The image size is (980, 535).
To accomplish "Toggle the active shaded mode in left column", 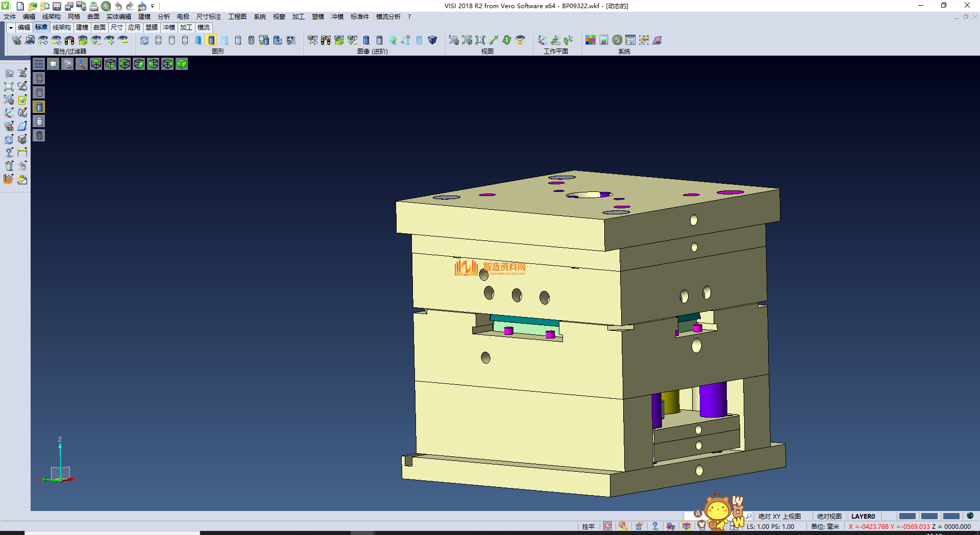I will tap(39, 107).
